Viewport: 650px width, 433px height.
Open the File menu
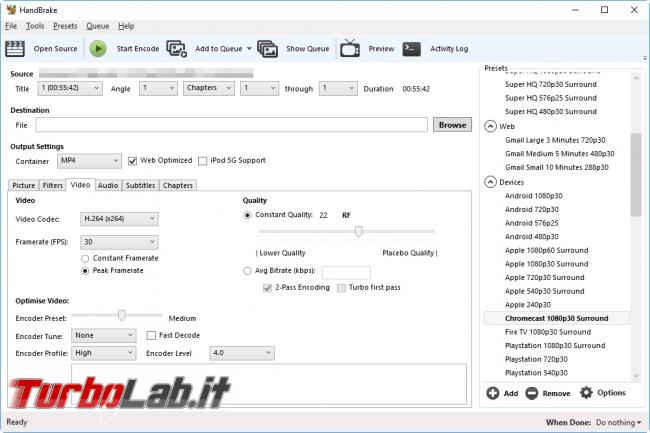pos(11,26)
